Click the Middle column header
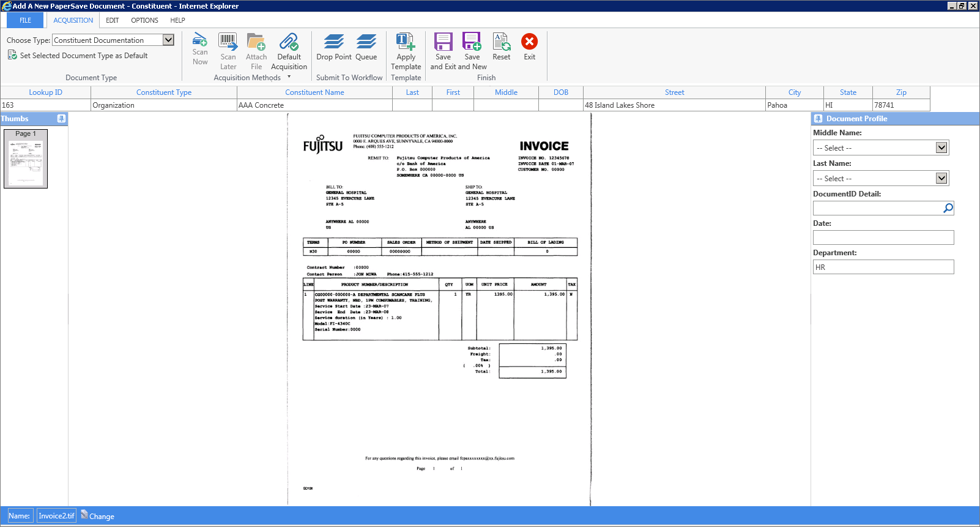Viewport: 980px width, 527px height. 507,92
